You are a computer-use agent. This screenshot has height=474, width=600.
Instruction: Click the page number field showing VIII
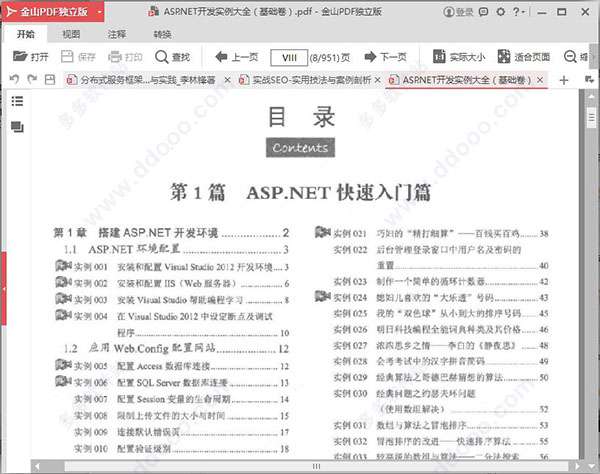click(290, 57)
